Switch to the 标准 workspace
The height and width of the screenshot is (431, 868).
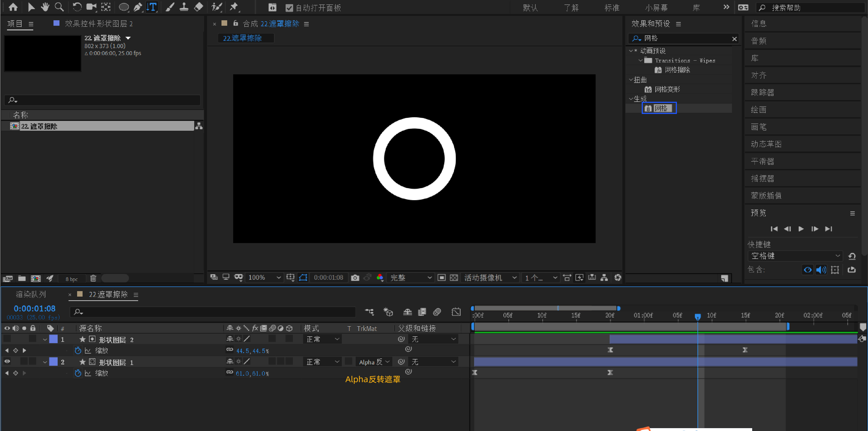tap(611, 8)
